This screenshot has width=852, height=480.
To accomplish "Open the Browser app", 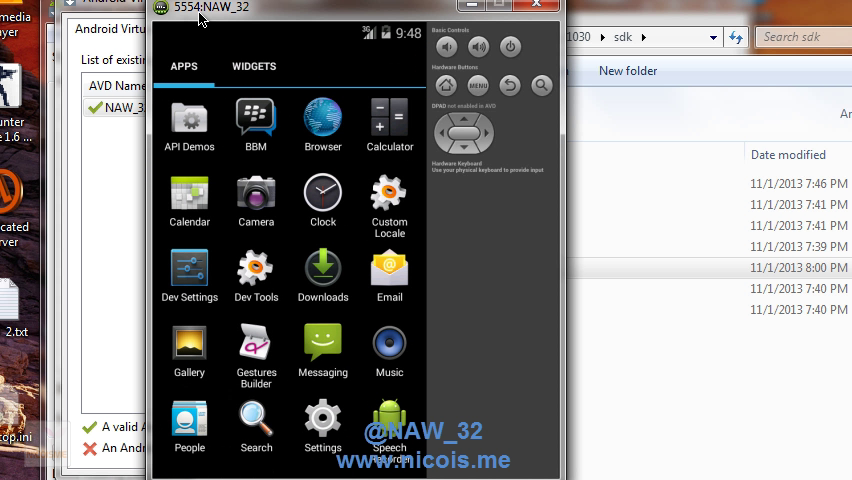I will point(323,125).
